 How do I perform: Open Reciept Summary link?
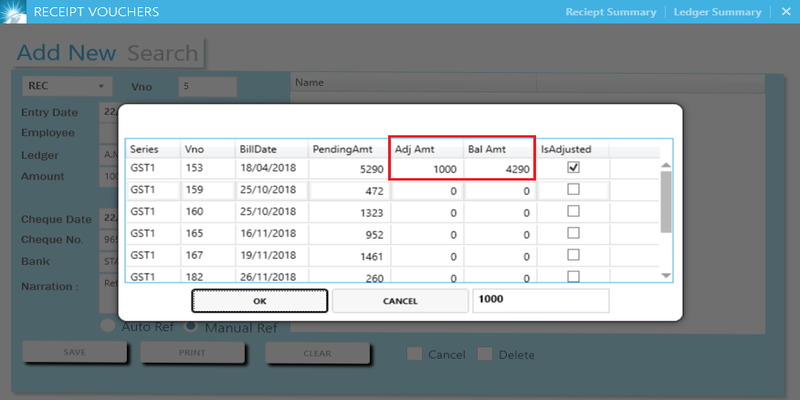pos(611,12)
